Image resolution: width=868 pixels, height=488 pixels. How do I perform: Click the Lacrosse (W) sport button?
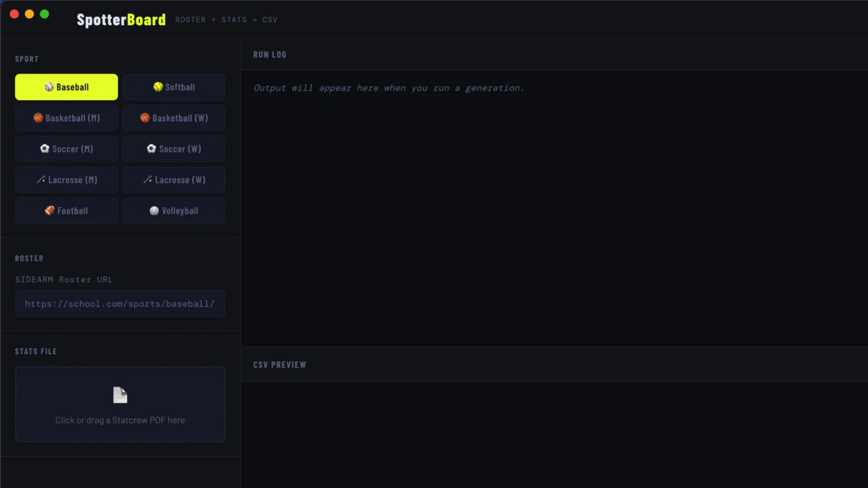pyautogui.click(x=174, y=180)
